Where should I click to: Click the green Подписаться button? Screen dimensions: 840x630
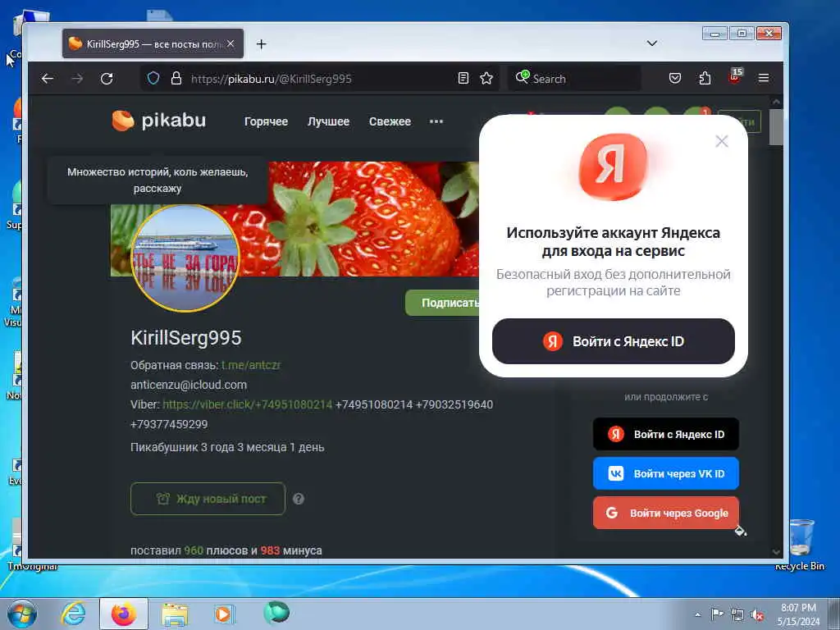(442, 303)
